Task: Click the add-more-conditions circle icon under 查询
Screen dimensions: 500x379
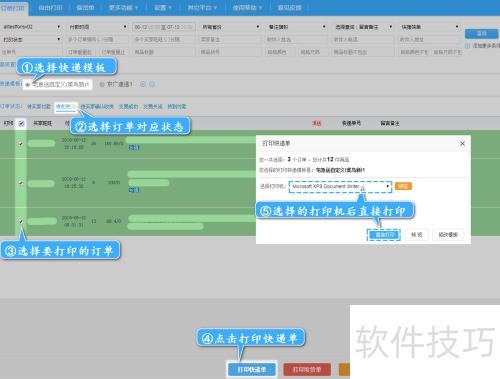Action: (x=467, y=46)
